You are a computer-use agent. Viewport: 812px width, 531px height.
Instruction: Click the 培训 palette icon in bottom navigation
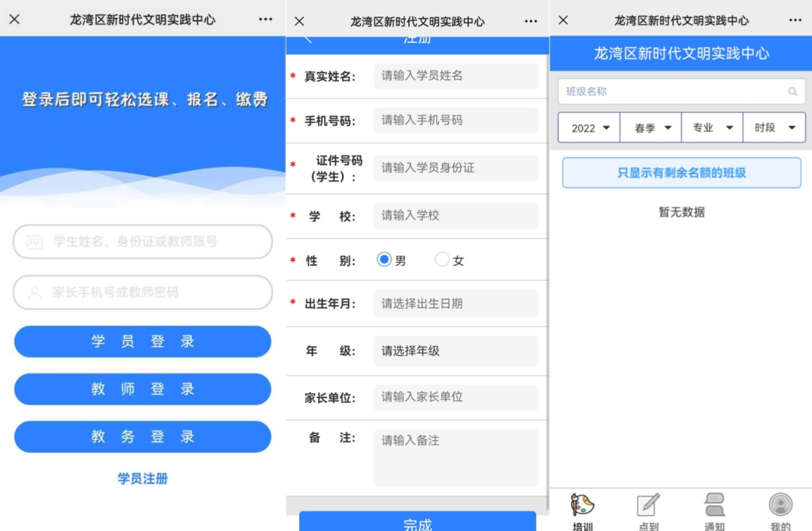click(582, 505)
